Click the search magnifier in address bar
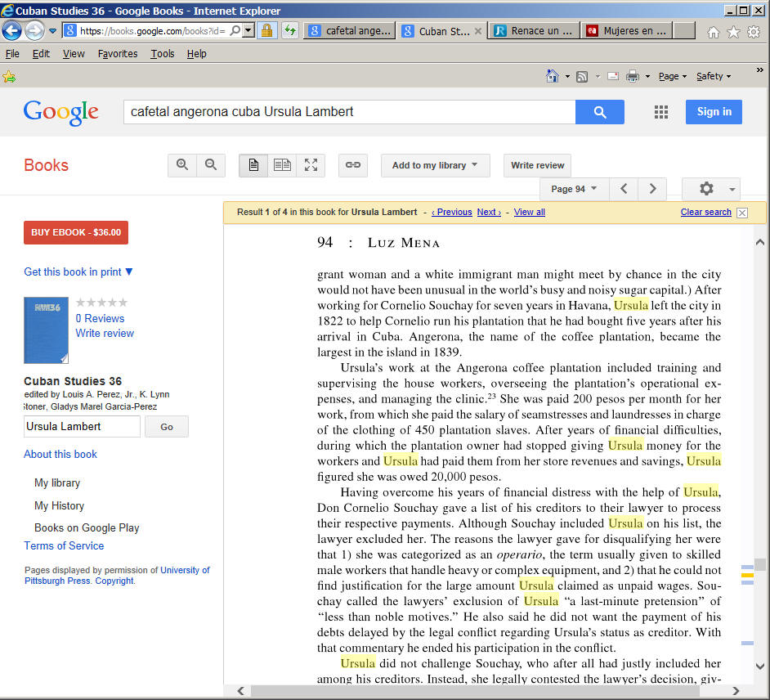This screenshot has width=770, height=700. [235, 31]
